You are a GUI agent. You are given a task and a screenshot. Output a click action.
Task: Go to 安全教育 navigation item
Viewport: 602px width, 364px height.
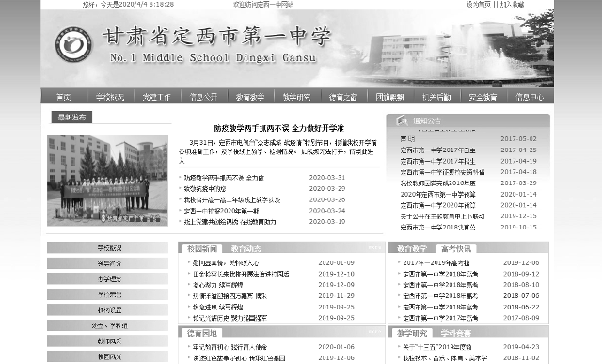click(x=483, y=97)
